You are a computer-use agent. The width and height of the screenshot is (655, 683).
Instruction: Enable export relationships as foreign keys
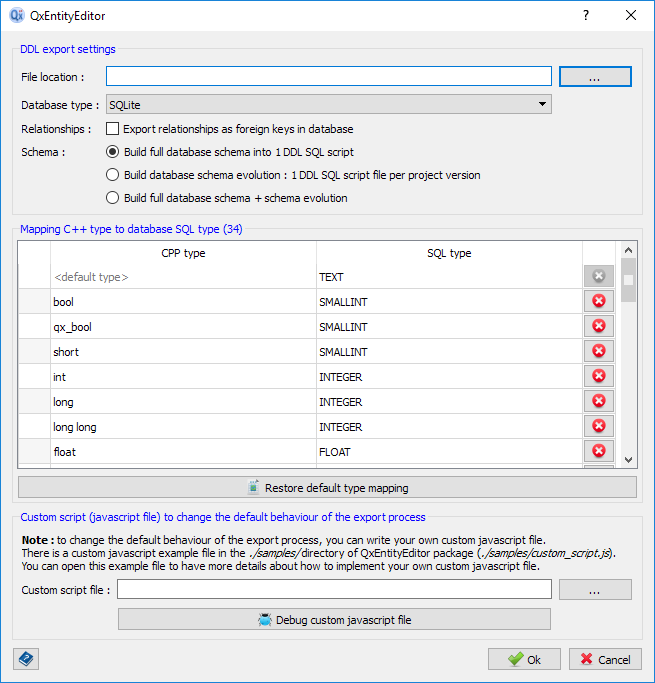[x=113, y=129]
